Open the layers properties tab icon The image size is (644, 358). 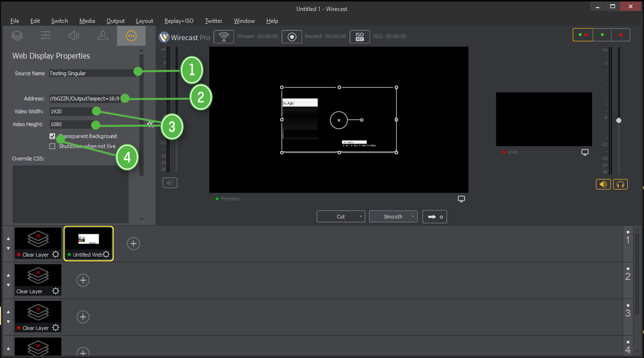(x=17, y=36)
